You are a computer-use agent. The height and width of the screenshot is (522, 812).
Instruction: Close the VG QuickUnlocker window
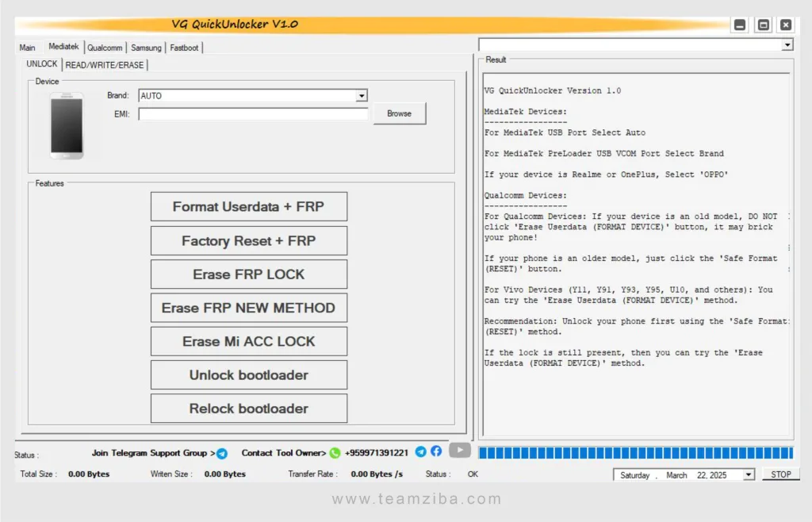pos(786,25)
